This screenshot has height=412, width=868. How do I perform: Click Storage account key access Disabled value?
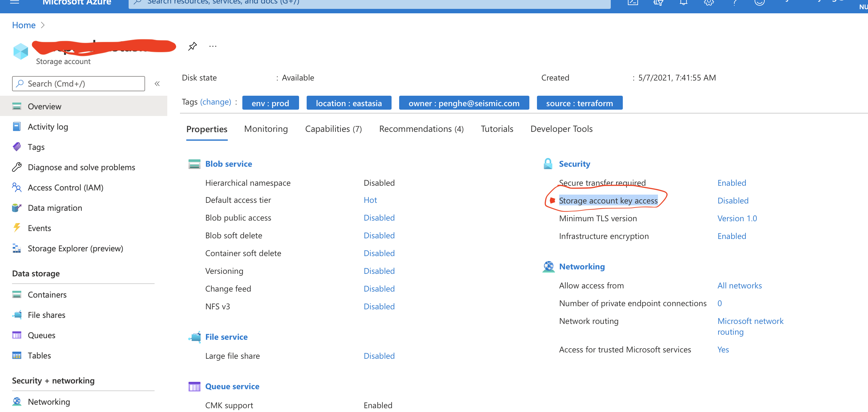(733, 201)
